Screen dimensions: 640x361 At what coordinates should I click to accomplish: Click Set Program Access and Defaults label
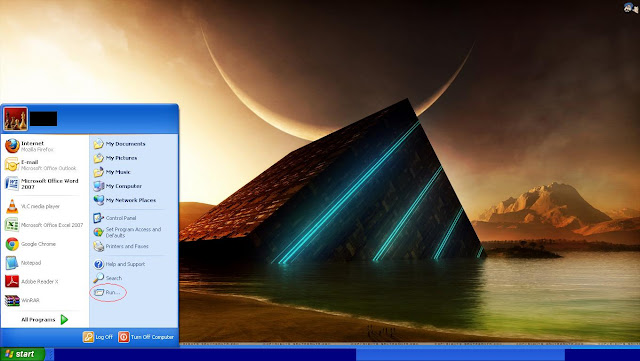133,232
